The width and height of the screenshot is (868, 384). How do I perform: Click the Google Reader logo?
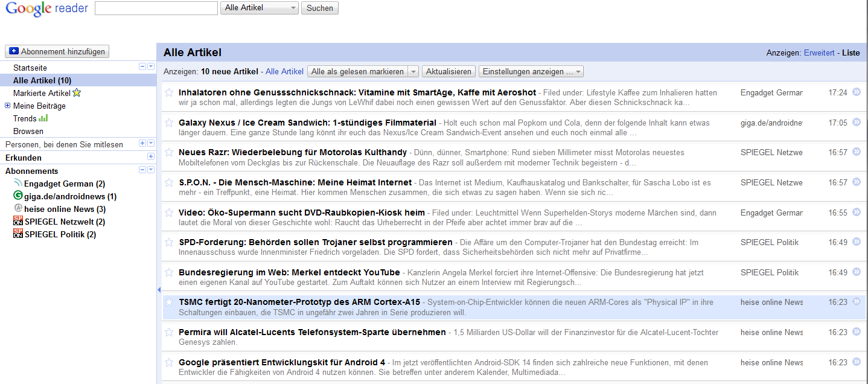click(x=46, y=8)
